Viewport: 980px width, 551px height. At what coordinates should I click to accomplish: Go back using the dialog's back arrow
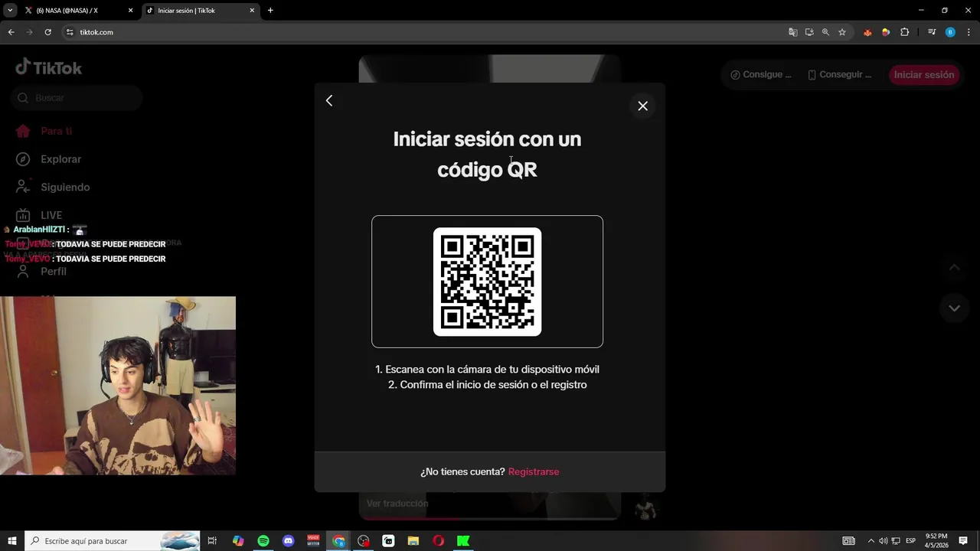click(329, 100)
